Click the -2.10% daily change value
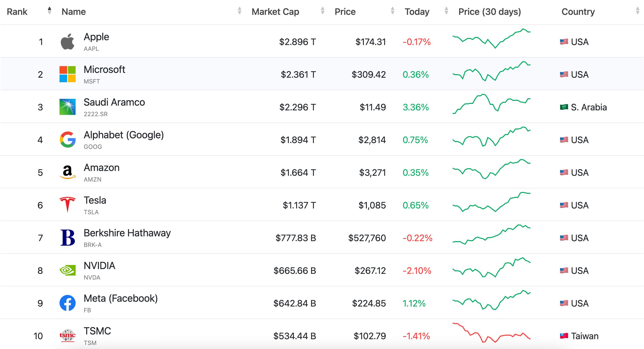This screenshot has width=644, height=349. (417, 271)
